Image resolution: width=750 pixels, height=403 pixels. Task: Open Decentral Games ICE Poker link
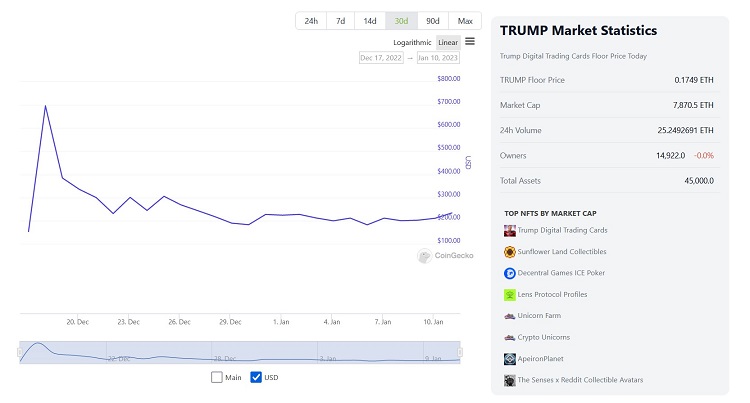click(561, 273)
